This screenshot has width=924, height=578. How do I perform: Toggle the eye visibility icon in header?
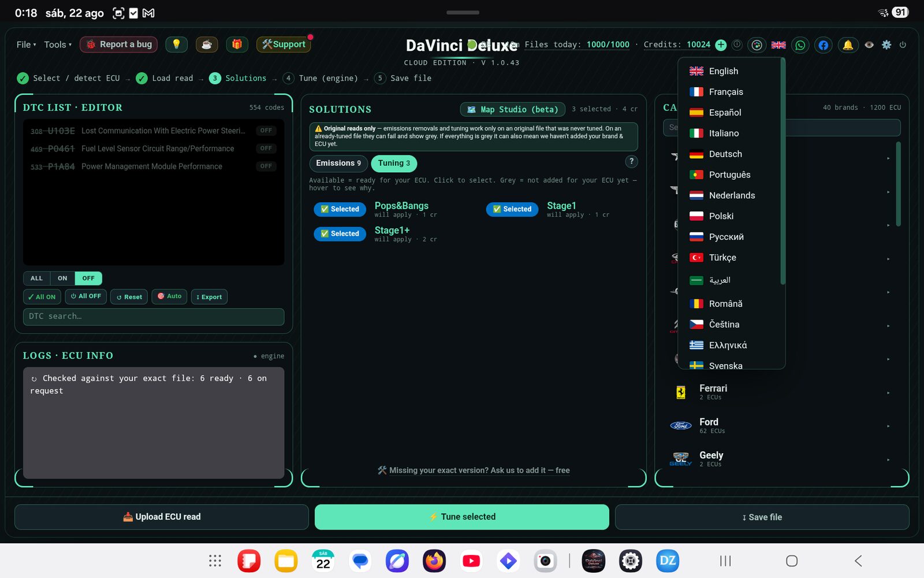click(x=869, y=45)
